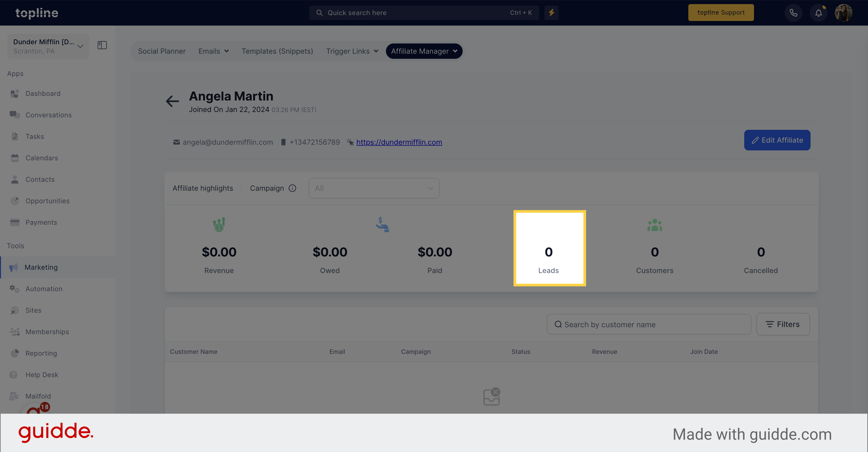Viewport: 868px width, 452px height.
Task: Switch to Templates (Snippets) tab
Action: point(277,51)
